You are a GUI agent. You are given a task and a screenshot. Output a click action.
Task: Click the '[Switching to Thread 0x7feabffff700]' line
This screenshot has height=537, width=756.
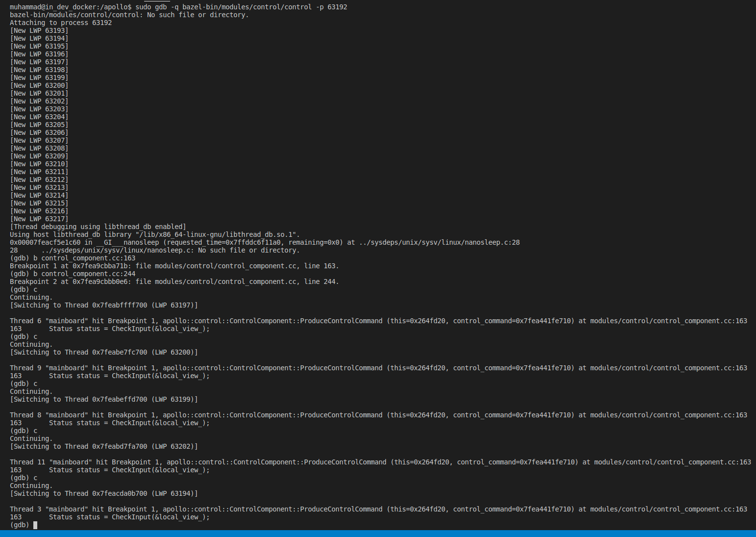pos(103,305)
